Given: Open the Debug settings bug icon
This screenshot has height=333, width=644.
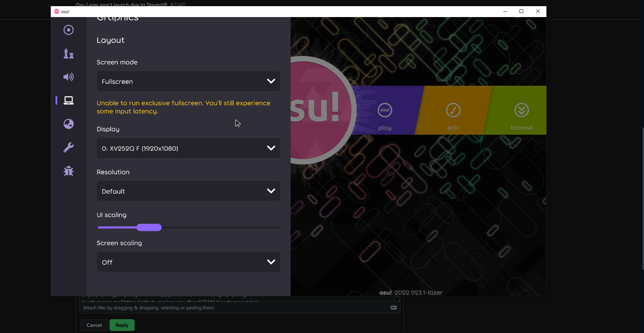Looking at the screenshot, I should tap(69, 171).
